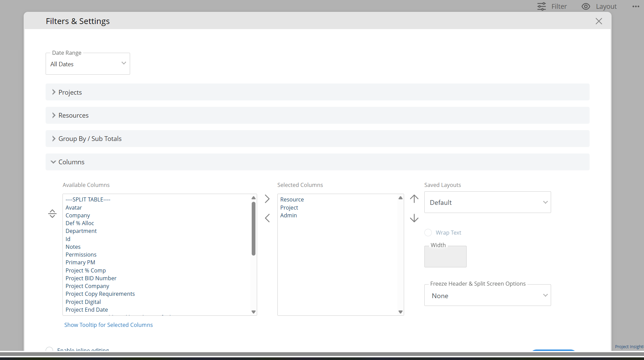Select Admin in Selected Columns

click(289, 215)
